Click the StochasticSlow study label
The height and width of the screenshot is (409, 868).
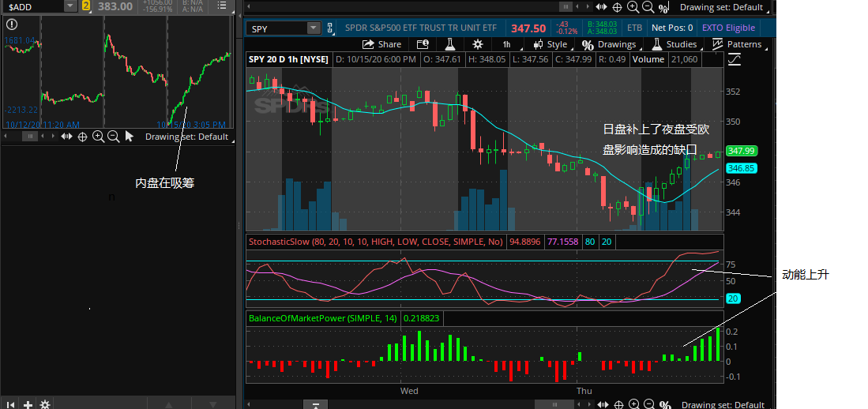pos(376,242)
